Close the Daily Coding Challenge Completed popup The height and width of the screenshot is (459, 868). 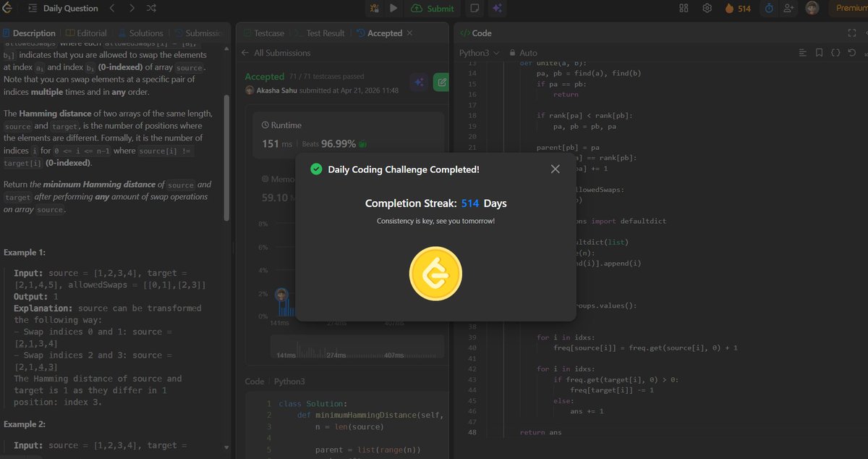(x=555, y=169)
